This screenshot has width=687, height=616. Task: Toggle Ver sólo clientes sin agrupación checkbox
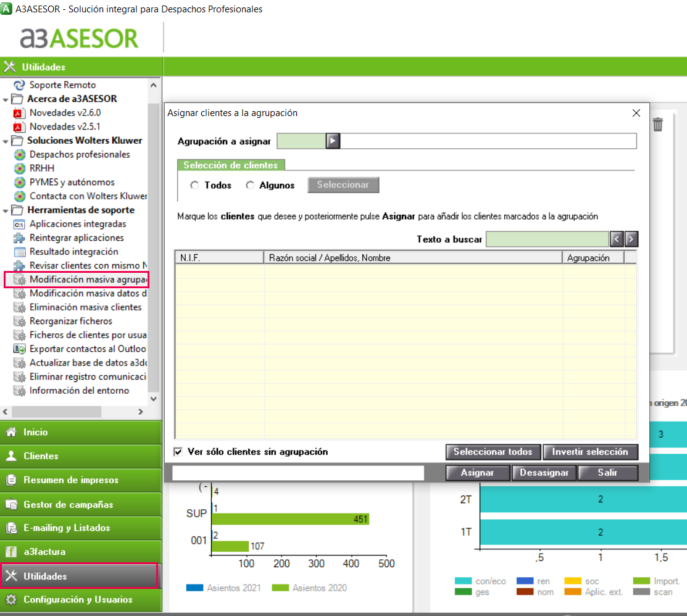pyautogui.click(x=178, y=452)
